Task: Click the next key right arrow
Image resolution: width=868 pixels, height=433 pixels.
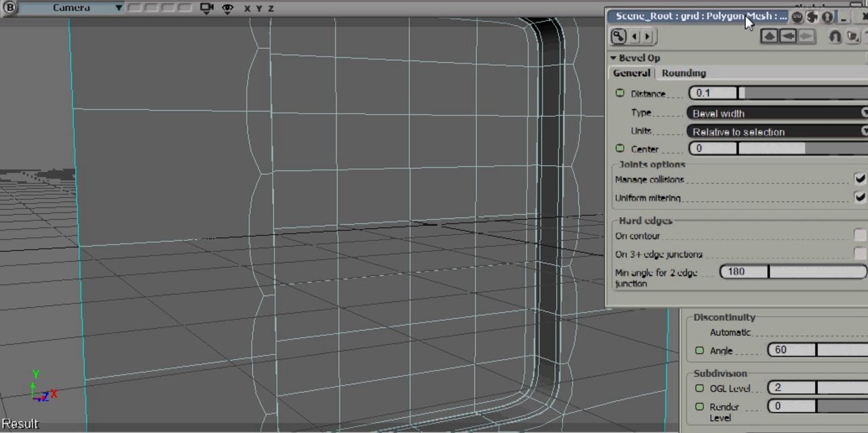Action: pos(647,36)
